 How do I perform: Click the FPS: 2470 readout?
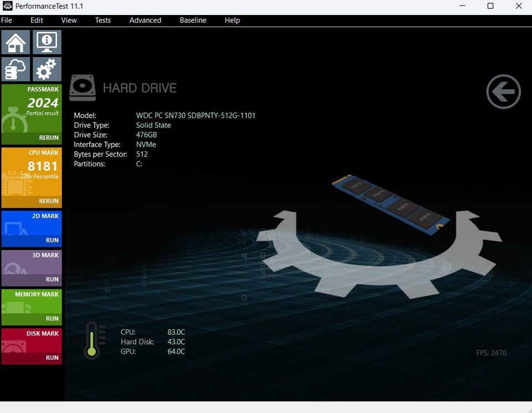(491, 353)
